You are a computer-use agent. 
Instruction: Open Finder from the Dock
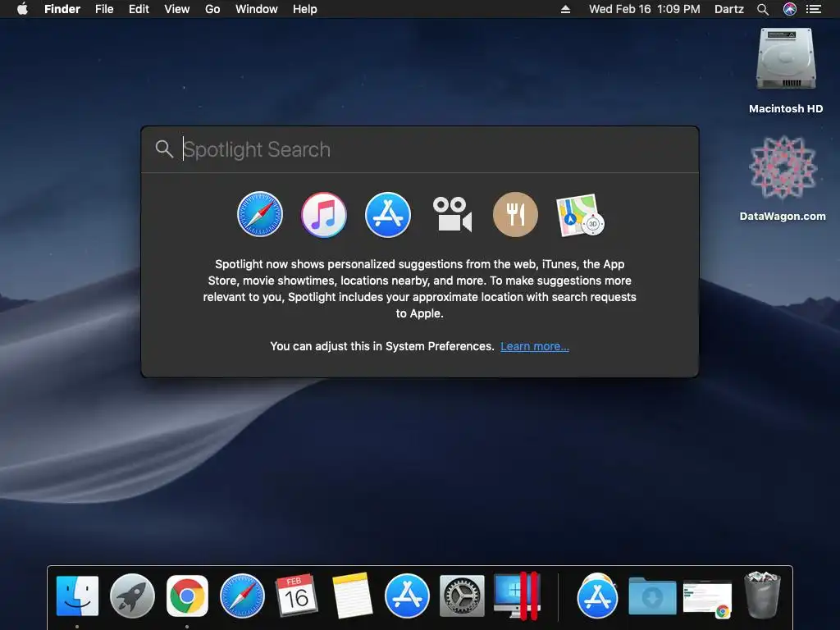78,596
